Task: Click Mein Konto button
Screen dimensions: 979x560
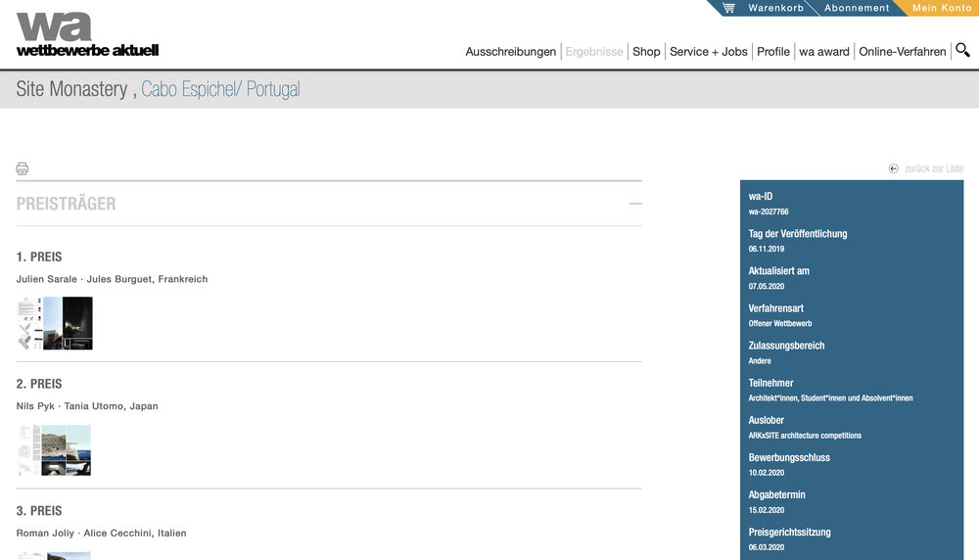Action: click(942, 8)
